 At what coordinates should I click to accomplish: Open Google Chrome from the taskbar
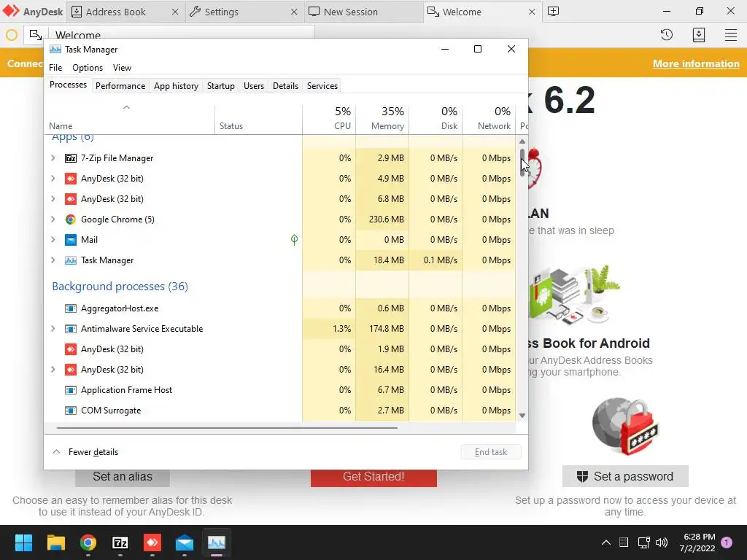point(88,542)
